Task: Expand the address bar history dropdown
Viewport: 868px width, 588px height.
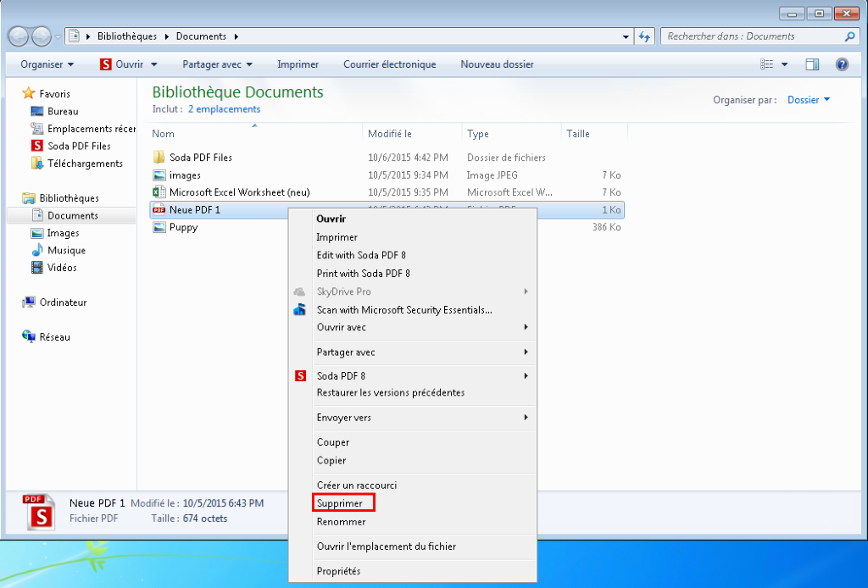Action: coord(626,37)
